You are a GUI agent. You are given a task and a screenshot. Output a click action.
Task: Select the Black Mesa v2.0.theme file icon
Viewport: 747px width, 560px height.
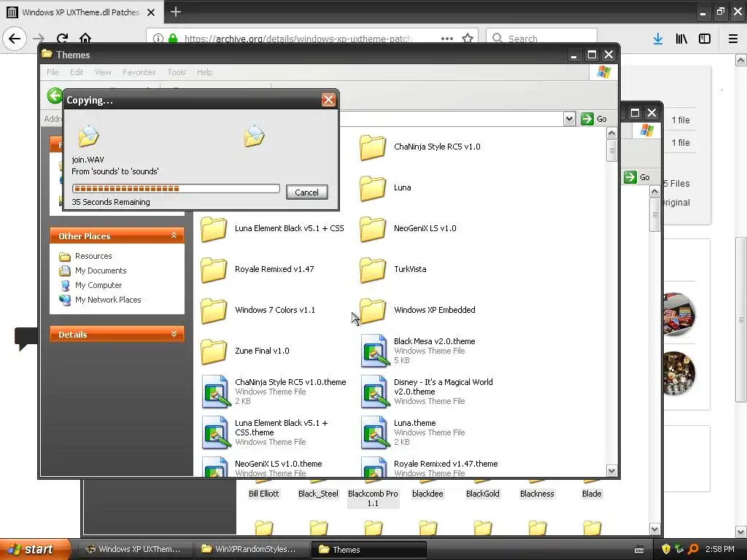pos(374,351)
